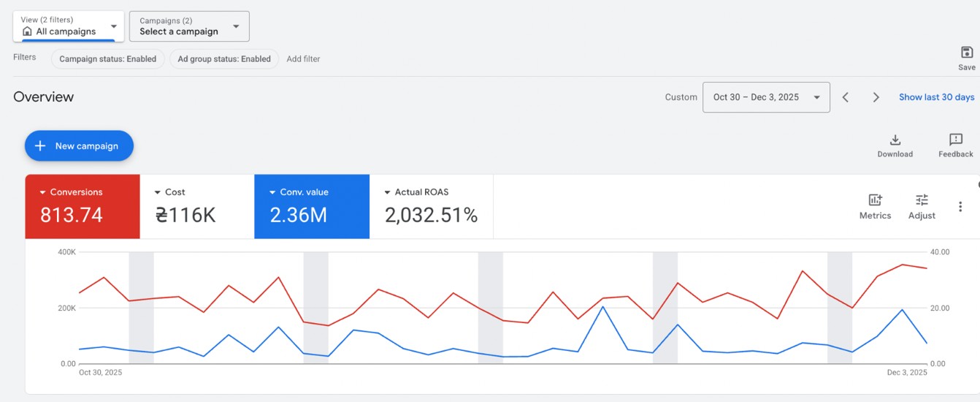Click the 20.00 right axis label
980x402 pixels.
click(x=941, y=308)
